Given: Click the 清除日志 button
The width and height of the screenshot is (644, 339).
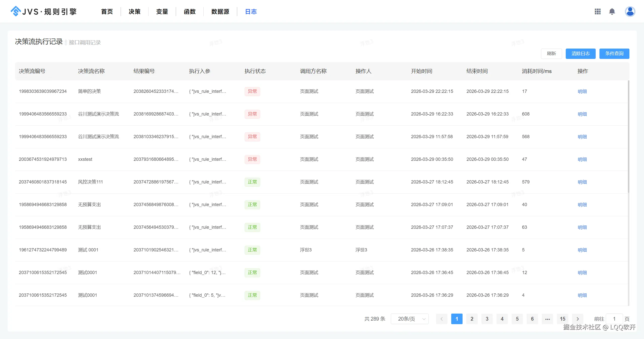Looking at the screenshot, I should 580,54.
